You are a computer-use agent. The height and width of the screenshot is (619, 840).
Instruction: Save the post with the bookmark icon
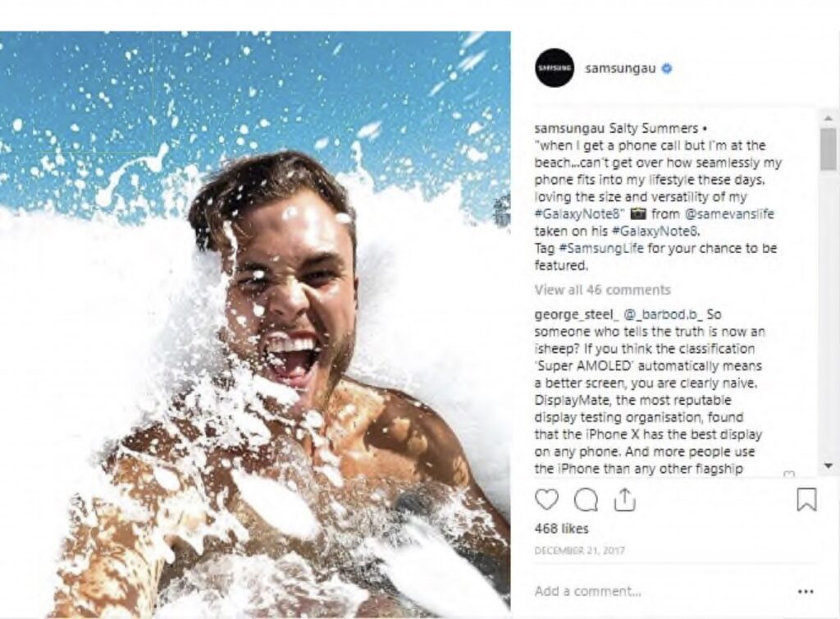click(807, 499)
